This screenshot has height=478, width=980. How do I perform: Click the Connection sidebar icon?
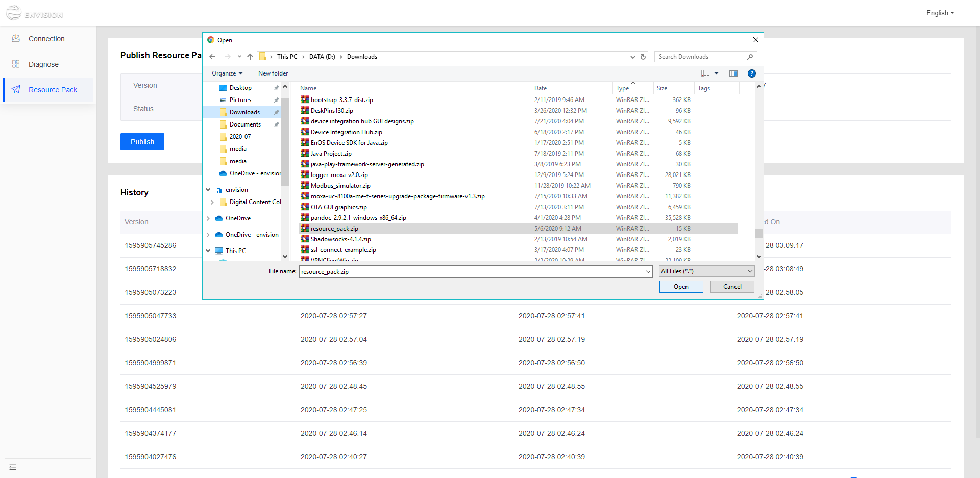(x=16, y=38)
